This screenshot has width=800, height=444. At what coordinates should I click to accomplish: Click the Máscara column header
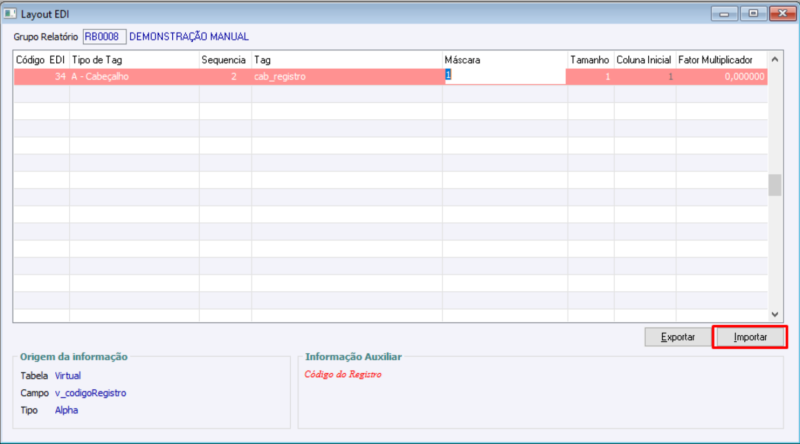tap(505, 60)
